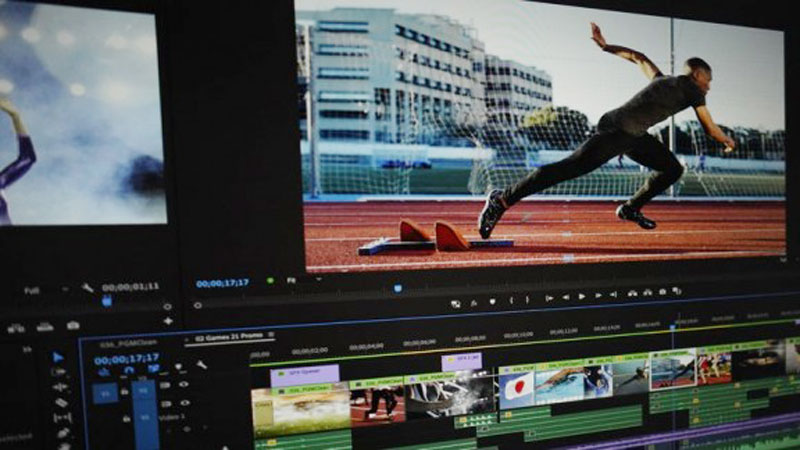Select the Razor tool in tools panel
Image resolution: width=800 pixels, height=450 pixels.
coord(60,402)
